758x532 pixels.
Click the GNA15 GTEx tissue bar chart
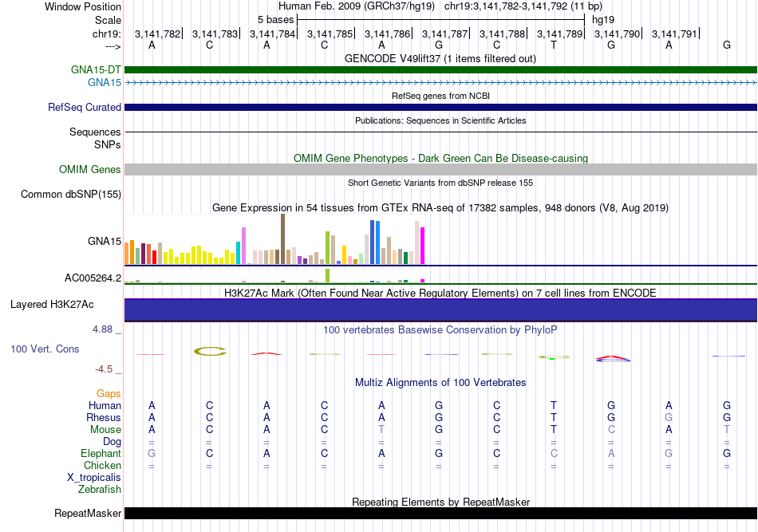pyautogui.click(x=274, y=239)
